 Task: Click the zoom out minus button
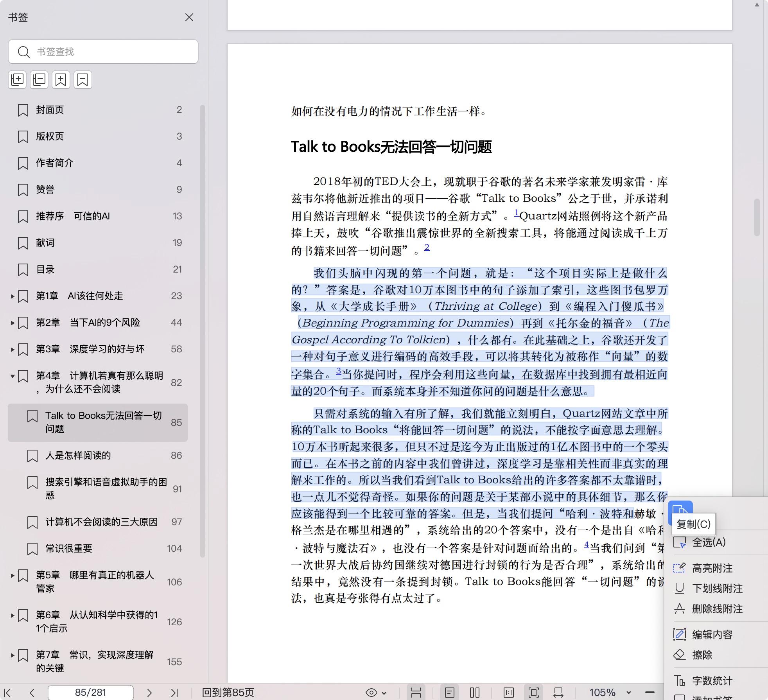650,693
